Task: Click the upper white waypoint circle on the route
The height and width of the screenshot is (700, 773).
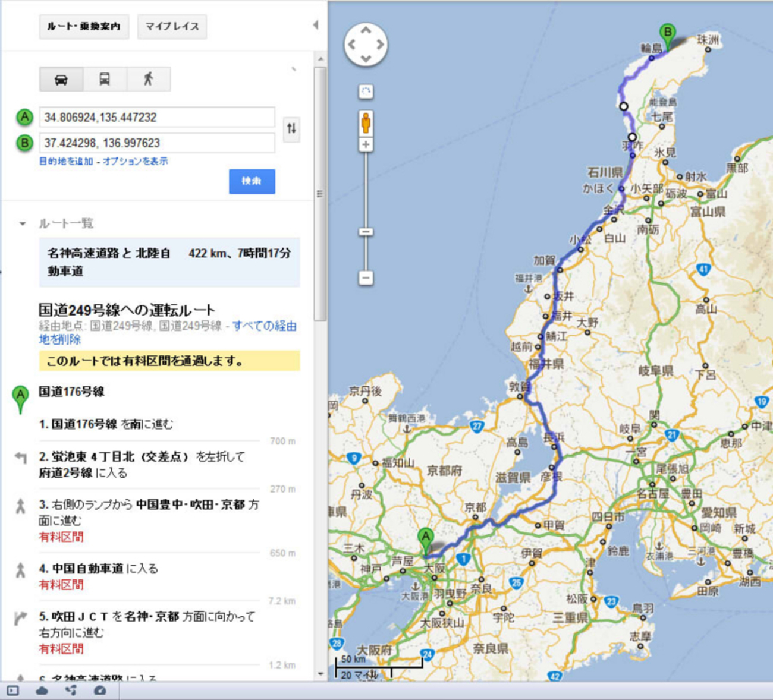Action: [623, 106]
